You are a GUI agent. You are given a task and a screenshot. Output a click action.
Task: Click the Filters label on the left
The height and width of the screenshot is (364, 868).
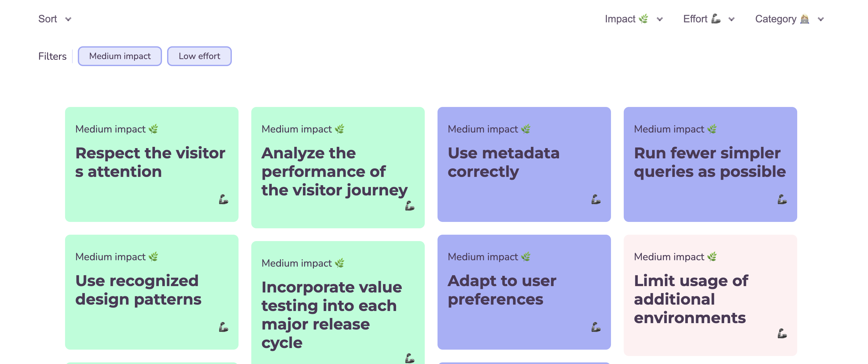52,56
